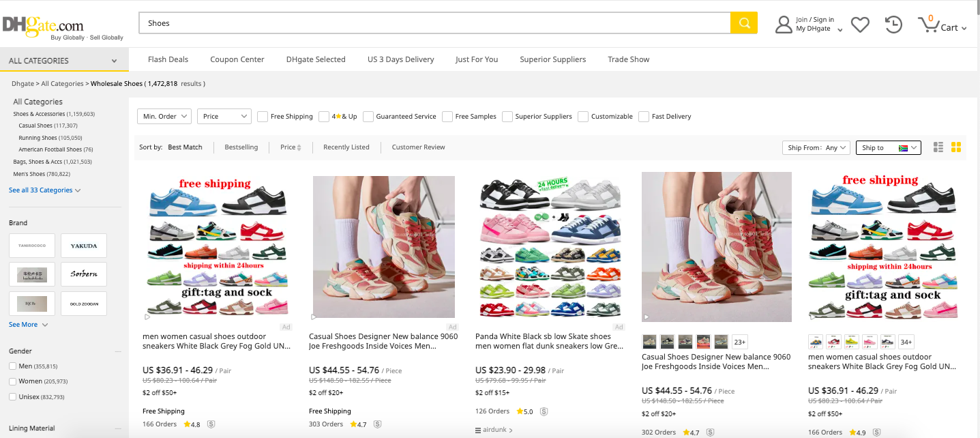
Task: Click the user account profile icon
Action: click(x=784, y=25)
